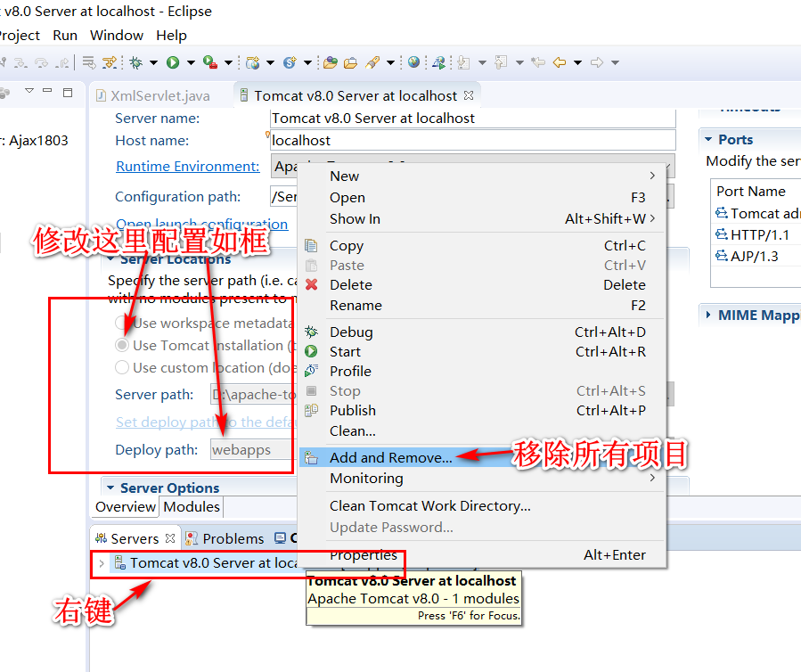Minimize the left panel view
Screen dimensions: 801x672
[47, 91]
